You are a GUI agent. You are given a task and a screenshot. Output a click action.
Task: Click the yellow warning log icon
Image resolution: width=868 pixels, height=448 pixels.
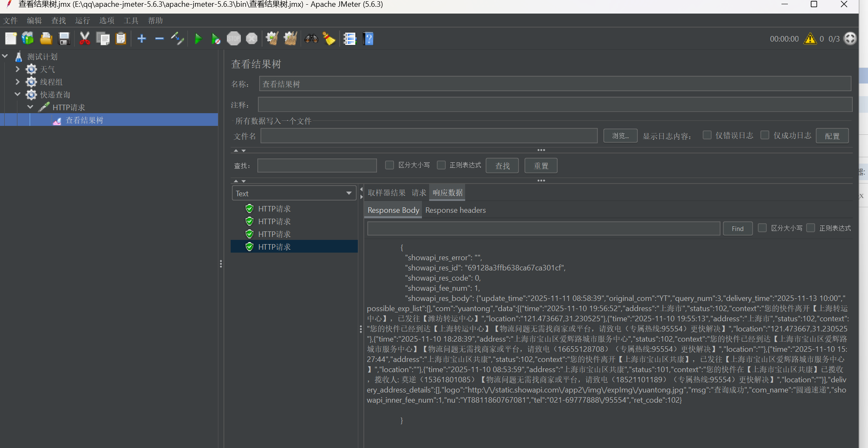tap(810, 39)
